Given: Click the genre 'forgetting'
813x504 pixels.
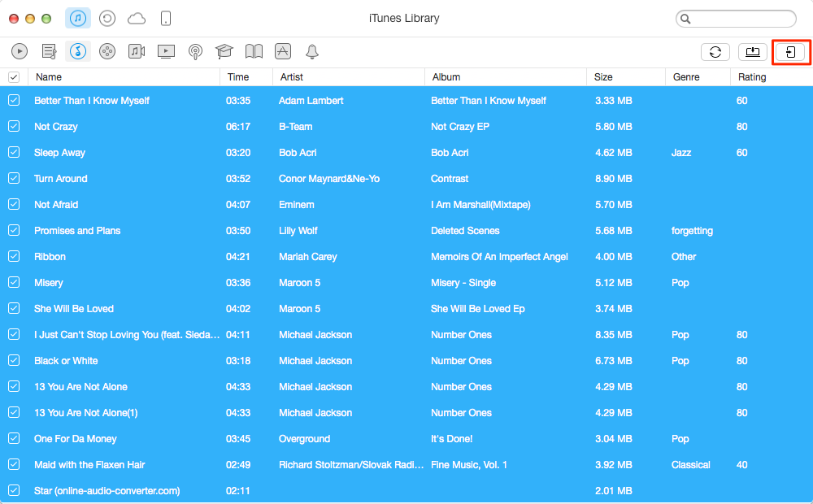Looking at the screenshot, I should [x=692, y=231].
